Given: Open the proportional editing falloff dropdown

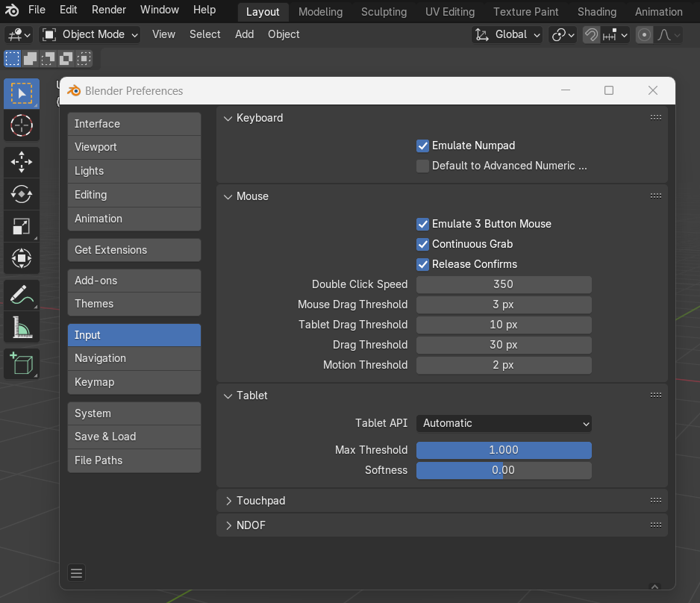Looking at the screenshot, I should pos(669,35).
